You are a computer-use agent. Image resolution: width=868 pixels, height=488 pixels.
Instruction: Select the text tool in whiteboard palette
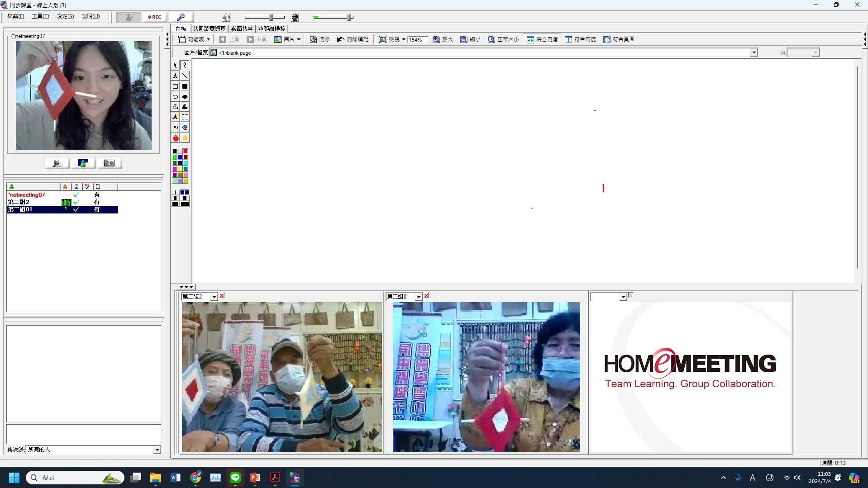point(175,76)
